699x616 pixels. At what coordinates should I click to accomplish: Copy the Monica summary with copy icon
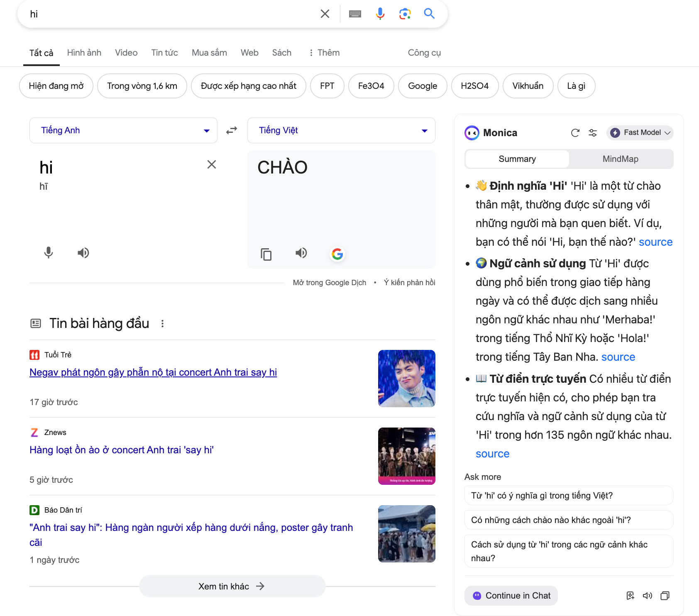pyautogui.click(x=665, y=596)
